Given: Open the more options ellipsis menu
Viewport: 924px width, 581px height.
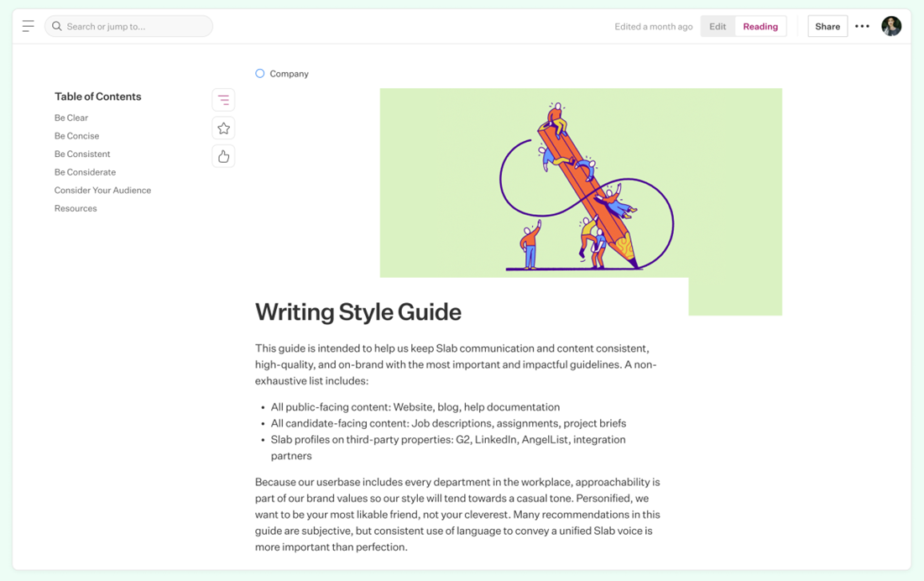Looking at the screenshot, I should pos(862,26).
